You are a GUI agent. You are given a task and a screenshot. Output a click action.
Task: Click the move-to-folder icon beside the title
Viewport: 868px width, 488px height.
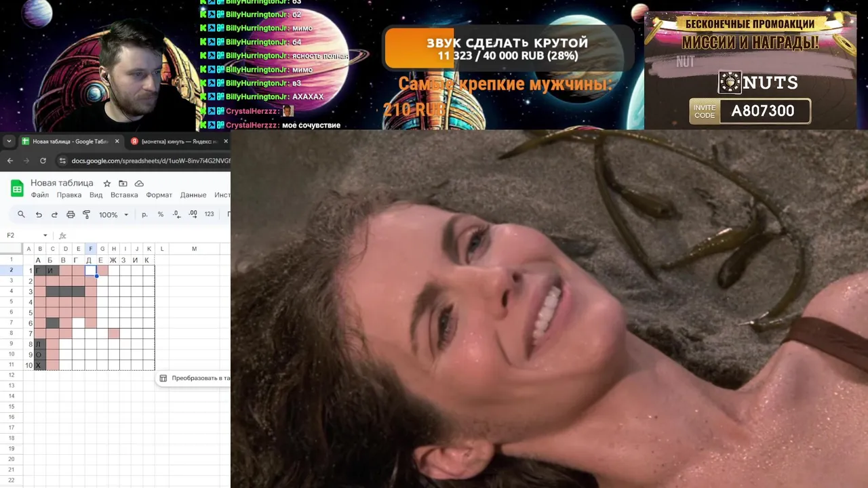(x=123, y=184)
